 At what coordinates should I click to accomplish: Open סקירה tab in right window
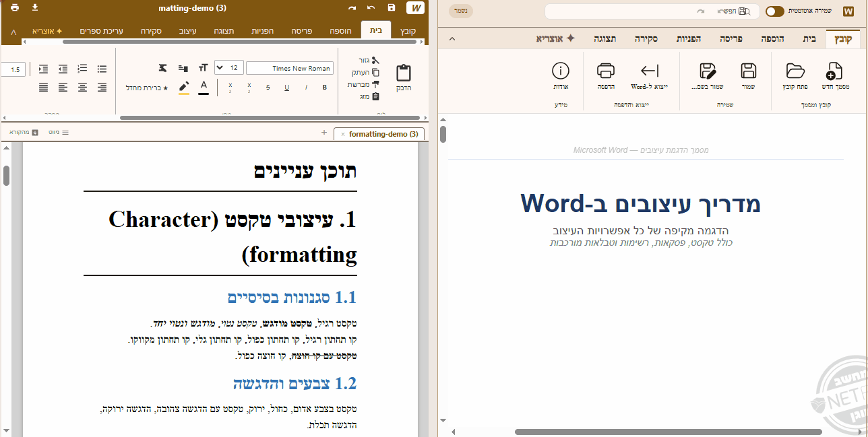(646, 39)
